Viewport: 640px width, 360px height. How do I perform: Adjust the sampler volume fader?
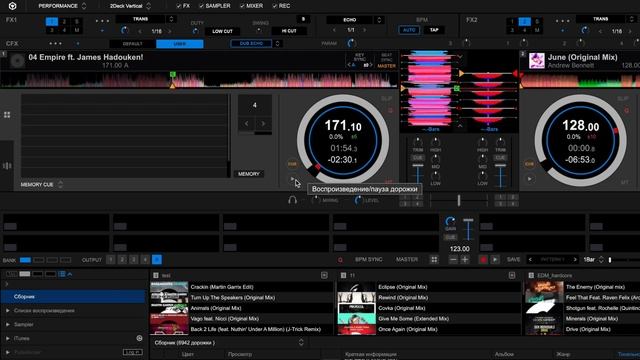(468, 221)
